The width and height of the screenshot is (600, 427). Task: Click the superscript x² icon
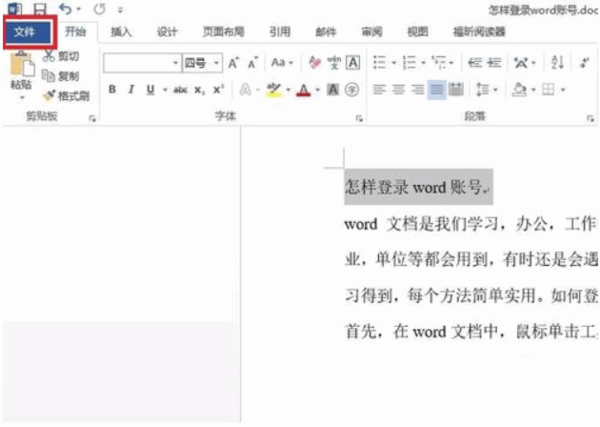218,90
